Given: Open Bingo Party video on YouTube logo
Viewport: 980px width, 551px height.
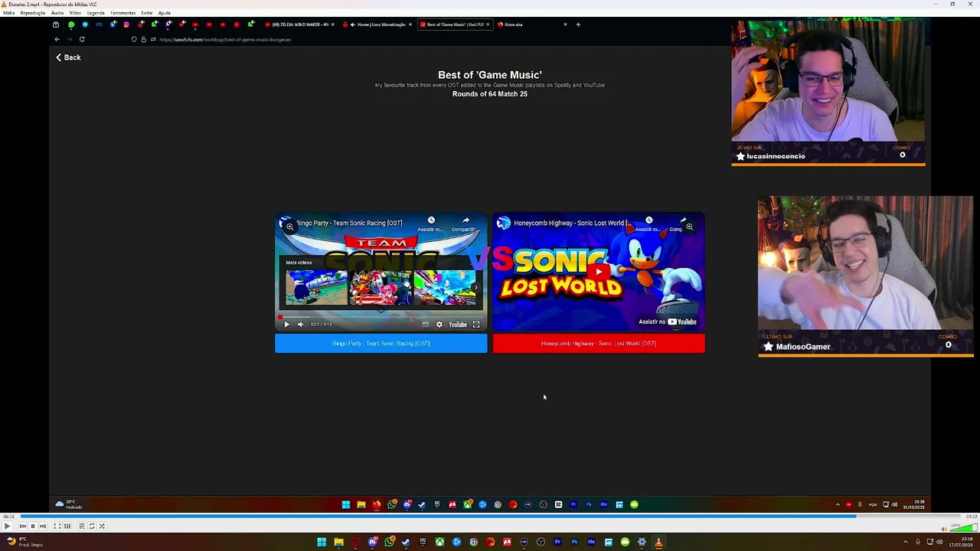Looking at the screenshot, I should [x=458, y=324].
